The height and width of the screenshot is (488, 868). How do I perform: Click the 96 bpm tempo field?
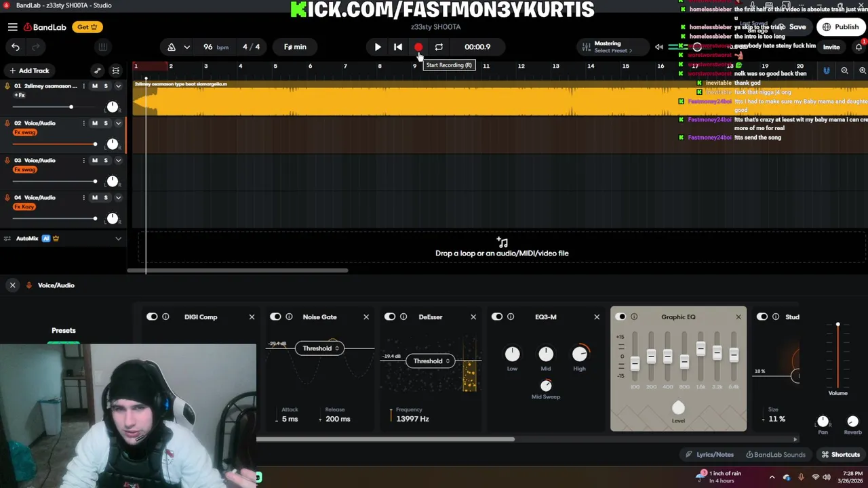click(216, 47)
